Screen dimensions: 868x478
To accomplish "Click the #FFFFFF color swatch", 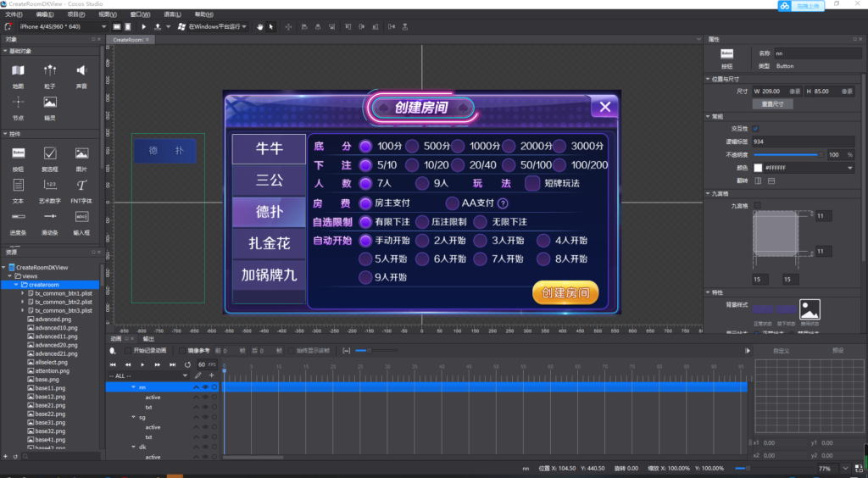I will 759,168.
